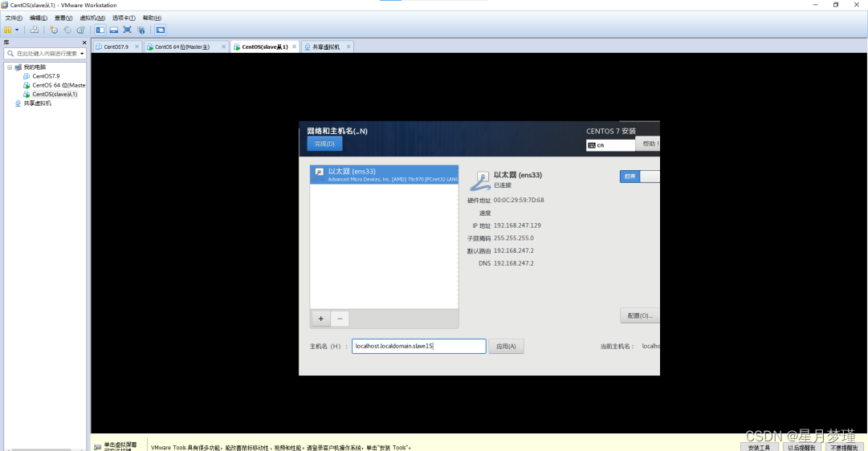Click the 安装工具 install tools button
The image size is (868, 451).
[x=759, y=447]
